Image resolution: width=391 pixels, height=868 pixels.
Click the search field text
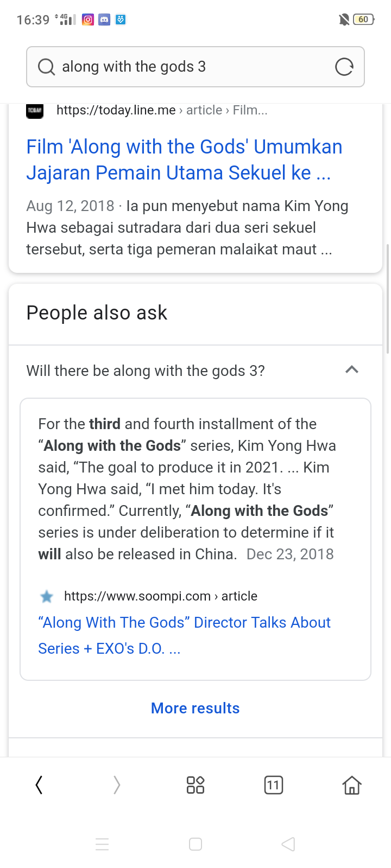click(134, 67)
